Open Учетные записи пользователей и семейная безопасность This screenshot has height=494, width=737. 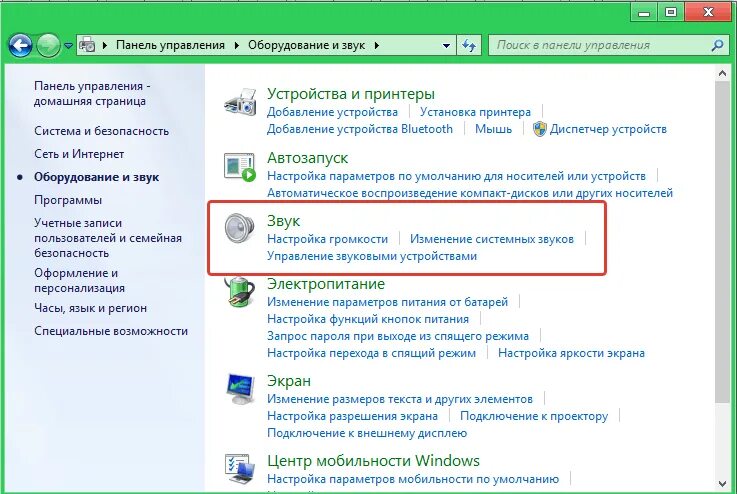(108, 238)
